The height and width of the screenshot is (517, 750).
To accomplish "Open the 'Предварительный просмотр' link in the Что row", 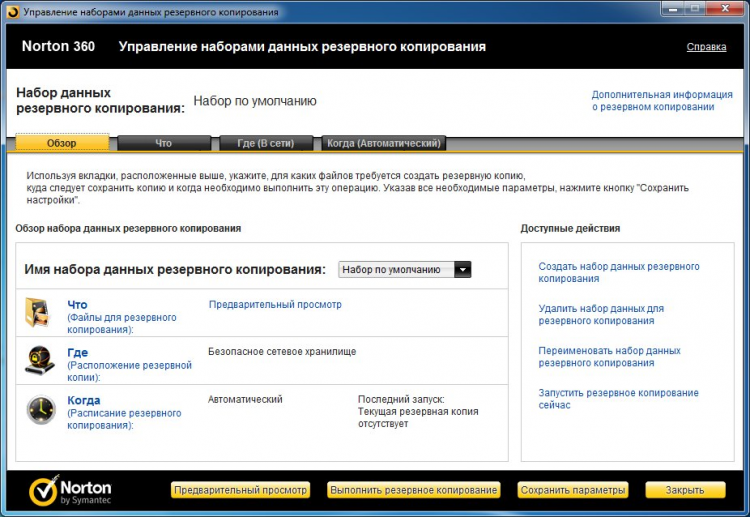I will (275, 304).
